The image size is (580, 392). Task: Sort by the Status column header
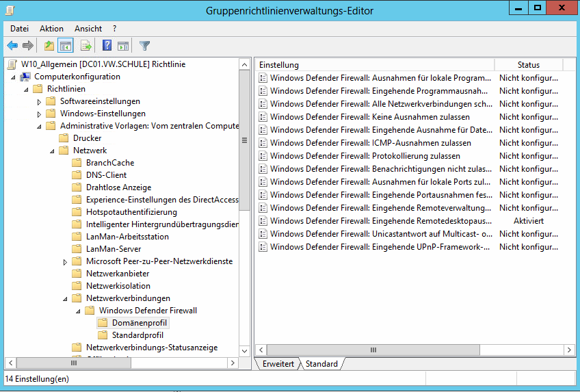pos(528,65)
